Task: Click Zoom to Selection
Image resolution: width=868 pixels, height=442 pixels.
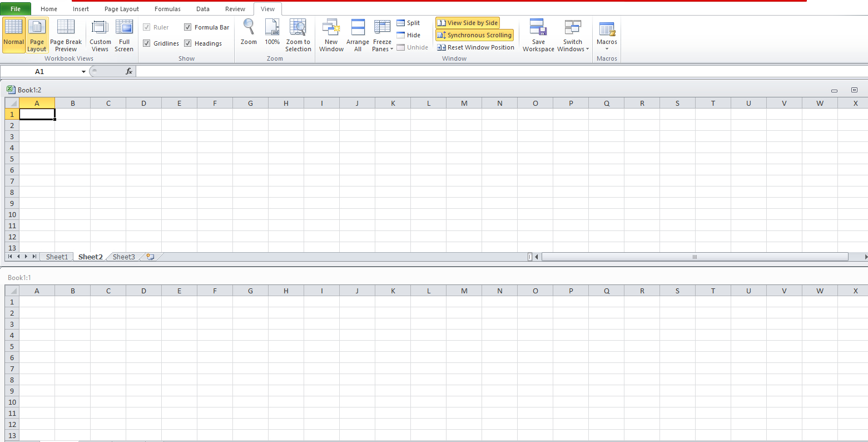Action: coord(298,35)
